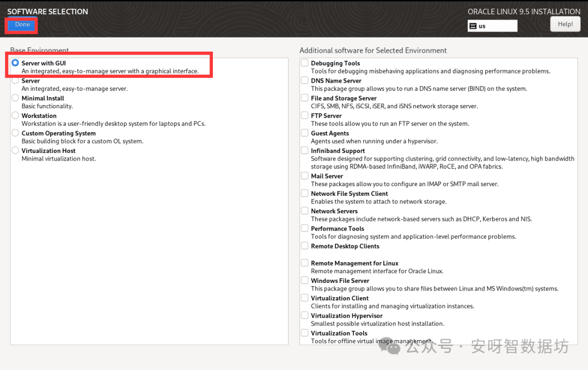Tick the Virtualization Client checkbox
Image resolution: width=588 pixels, height=370 pixels.
coord(304,298)
